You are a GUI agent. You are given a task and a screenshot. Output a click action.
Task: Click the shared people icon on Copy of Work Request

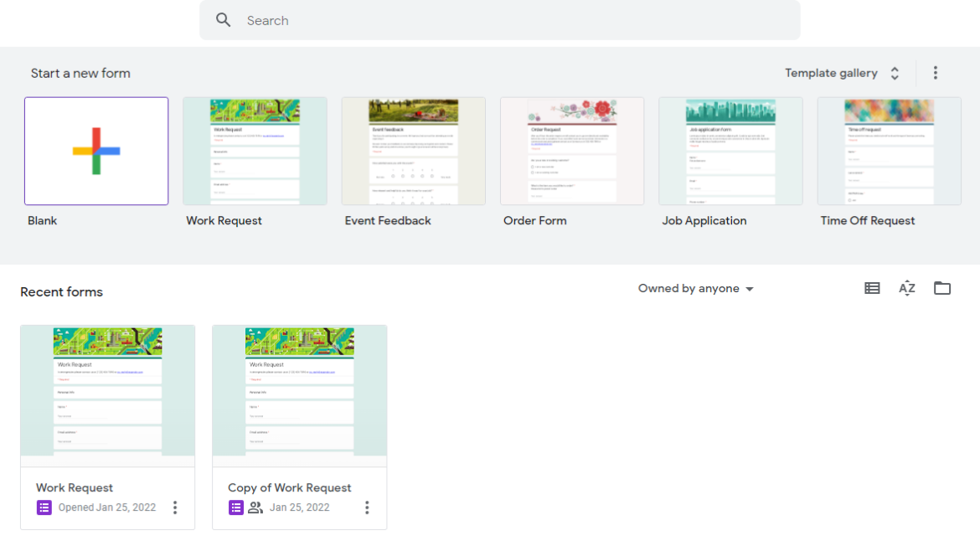pos(255,507)
